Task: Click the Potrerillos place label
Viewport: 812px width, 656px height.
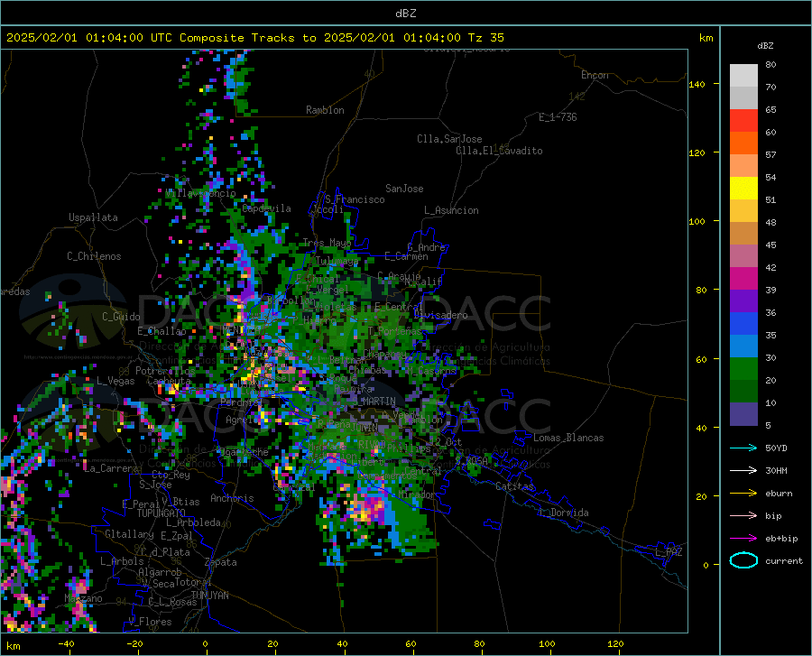Action: click(x=165, y=371)
